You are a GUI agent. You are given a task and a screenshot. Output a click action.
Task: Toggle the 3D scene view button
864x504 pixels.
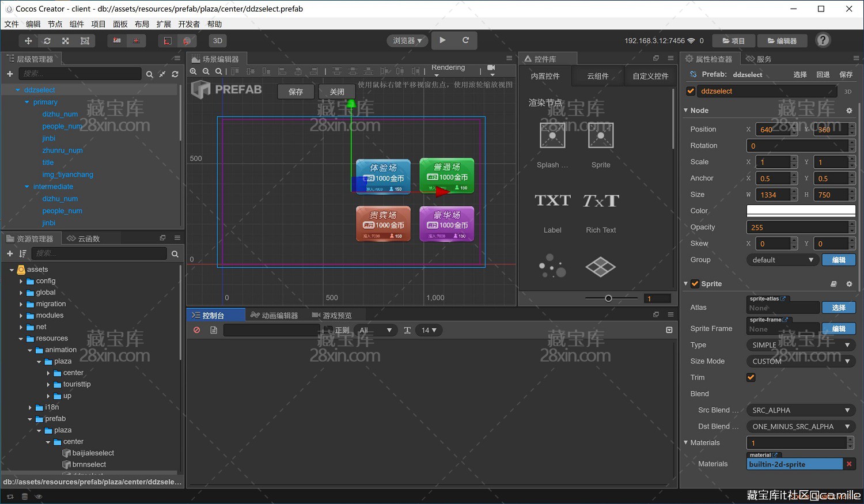[218, 41]
